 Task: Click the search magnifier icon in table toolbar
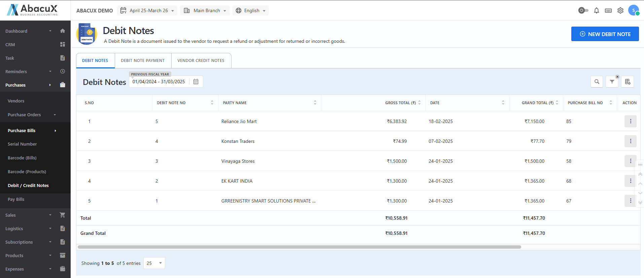coord(597,82)
